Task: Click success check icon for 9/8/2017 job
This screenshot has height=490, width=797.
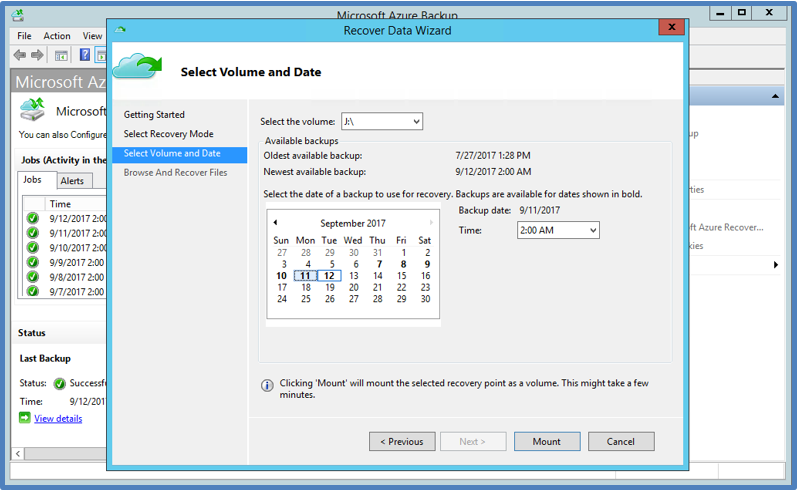Action: tap(33, 277)
